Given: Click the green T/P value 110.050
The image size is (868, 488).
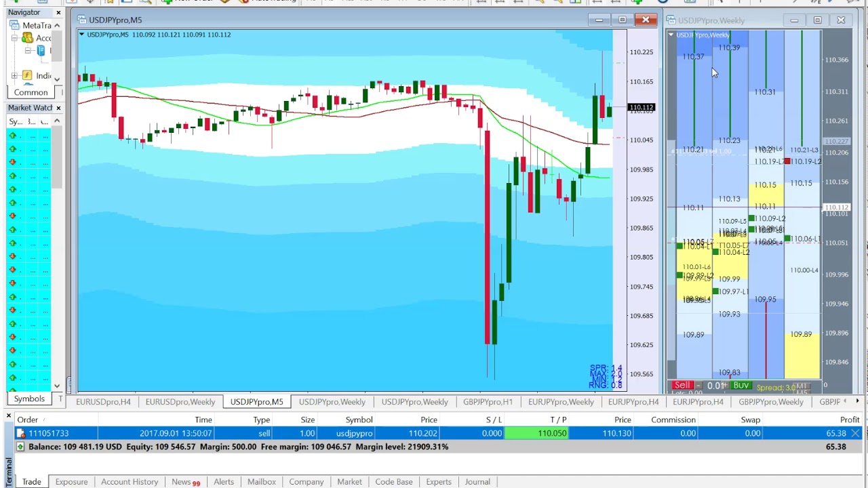Looking at the screenshot, I should click(x=537, y=433).
